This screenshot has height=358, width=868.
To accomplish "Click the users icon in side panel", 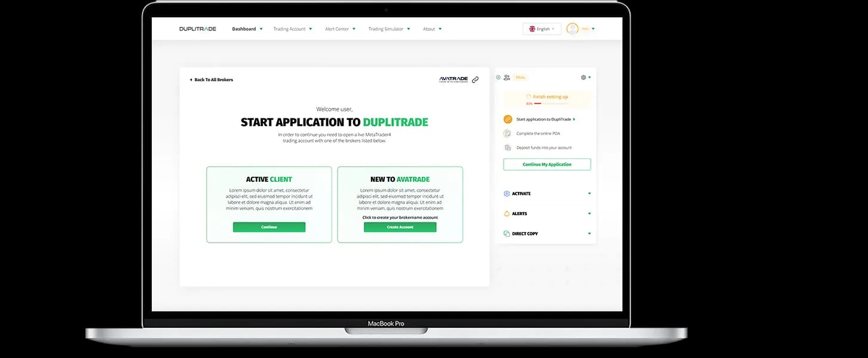I will [x=507, y=77].
